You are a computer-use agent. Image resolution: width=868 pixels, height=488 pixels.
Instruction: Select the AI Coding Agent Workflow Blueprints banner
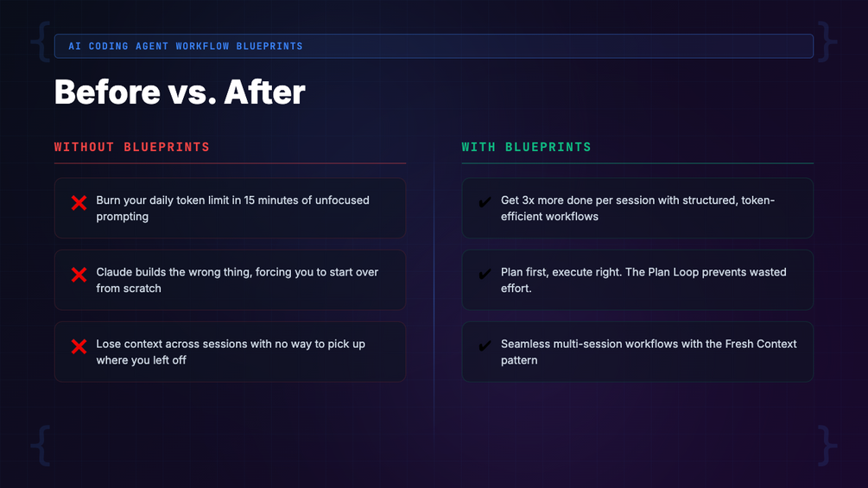[434, 46]
